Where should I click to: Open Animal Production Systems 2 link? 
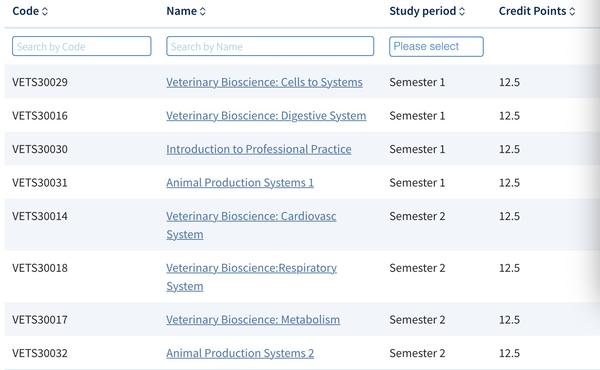click(x=240, y=353)
